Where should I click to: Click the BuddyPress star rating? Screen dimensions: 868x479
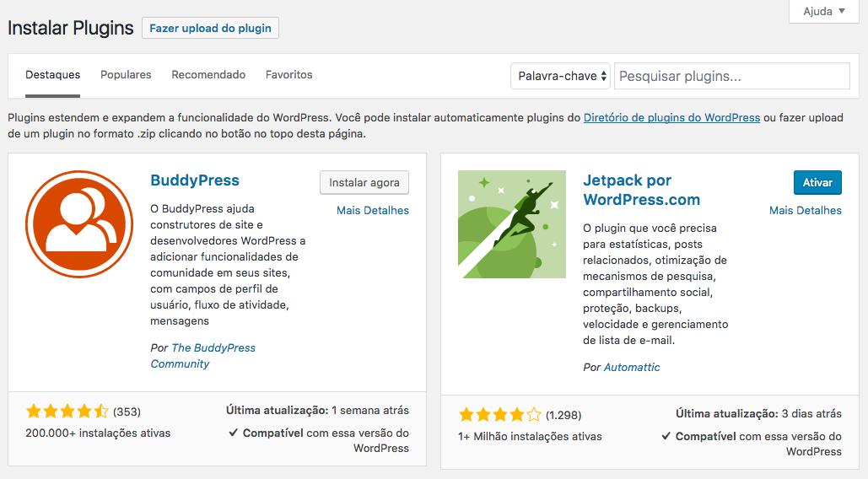tap(67, 411)
